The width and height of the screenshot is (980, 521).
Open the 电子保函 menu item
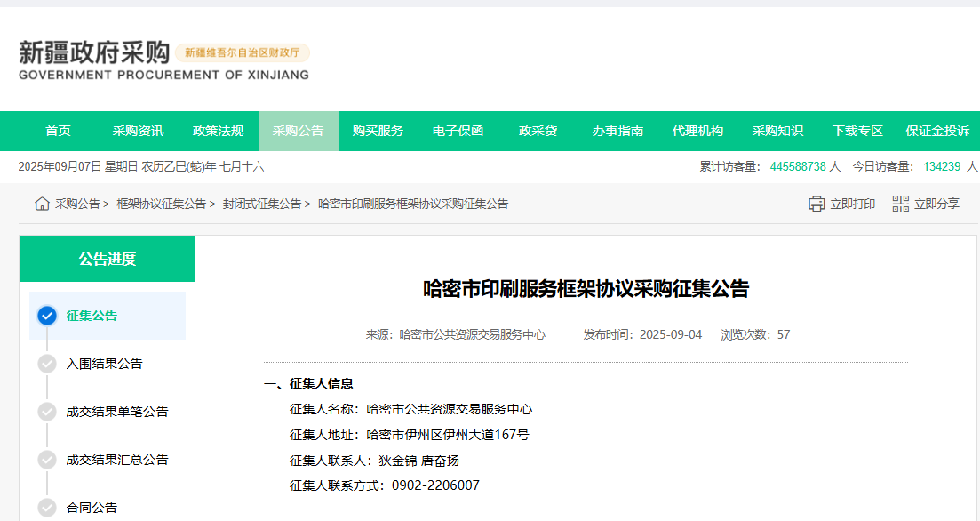pos(458,131)
